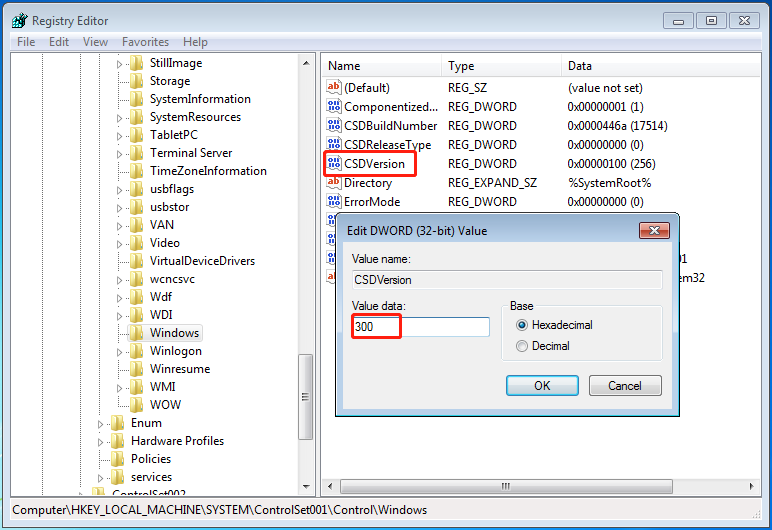Click the tree pane vertical scrollbar thumb
The height and width of the screenshot is (530, 772).
click(306, 397)
